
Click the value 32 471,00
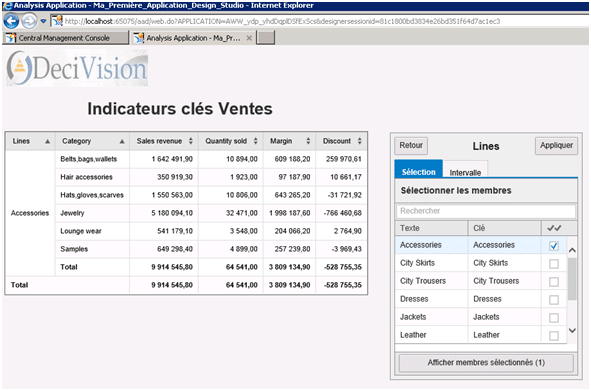242,213
